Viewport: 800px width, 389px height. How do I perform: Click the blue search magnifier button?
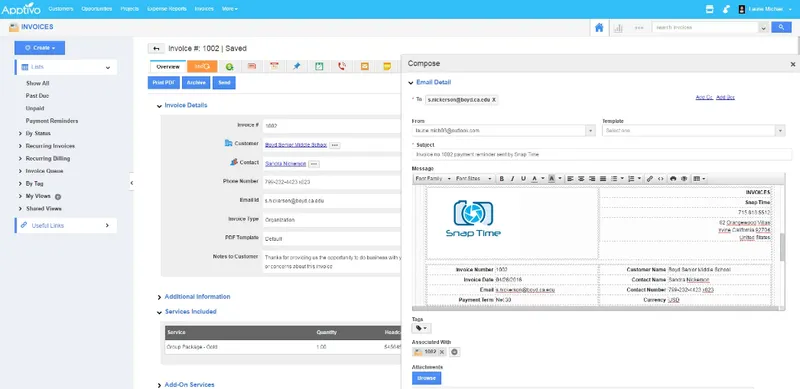(781, 28)
